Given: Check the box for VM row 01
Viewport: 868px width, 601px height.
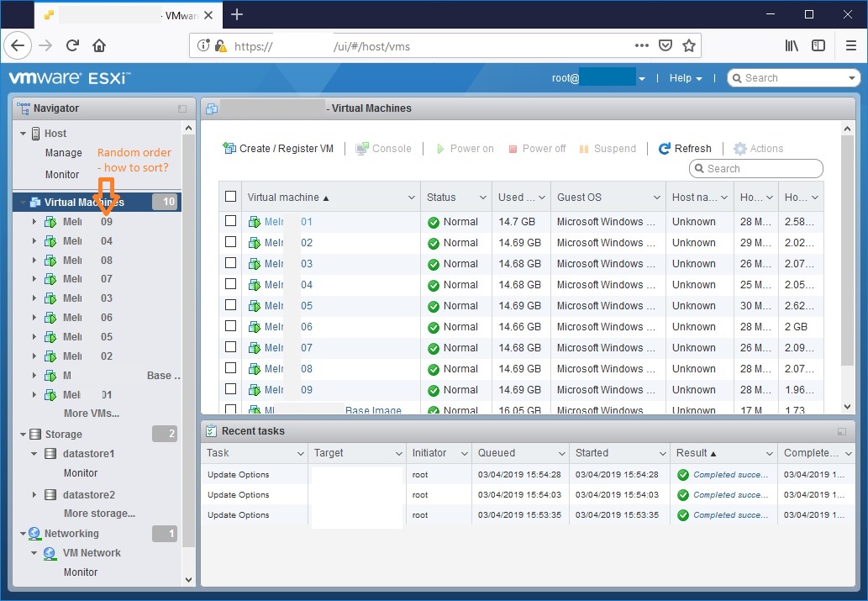Looking at the screenshot, I should coord(231,220).
